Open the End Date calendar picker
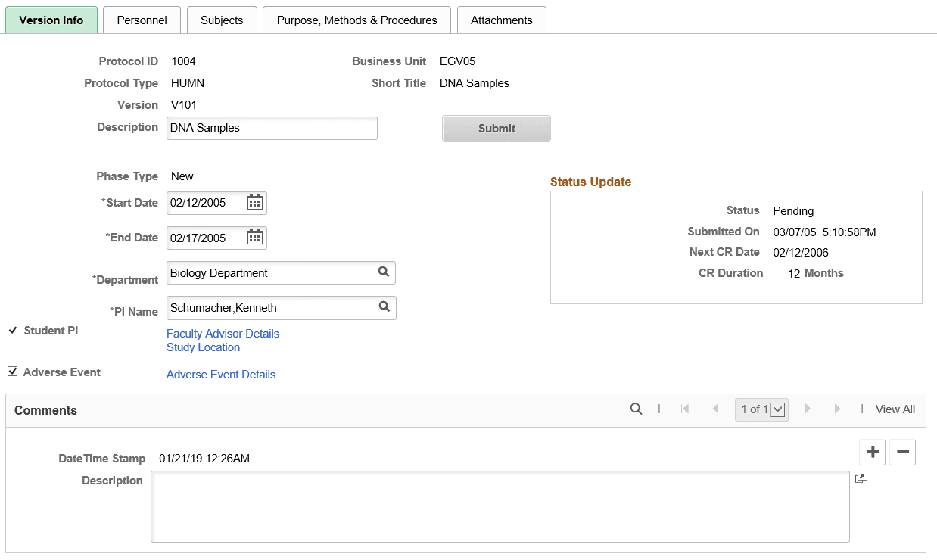 click(254, 237)
